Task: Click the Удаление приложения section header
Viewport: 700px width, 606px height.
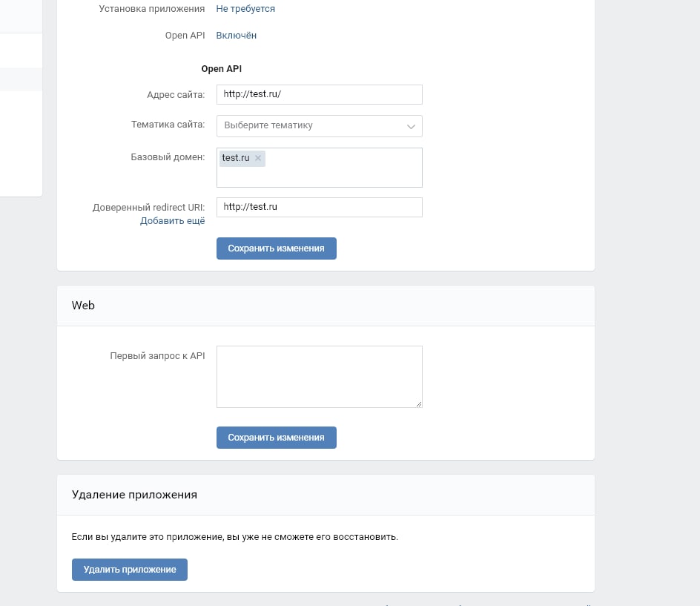Action: click(134, 495)
